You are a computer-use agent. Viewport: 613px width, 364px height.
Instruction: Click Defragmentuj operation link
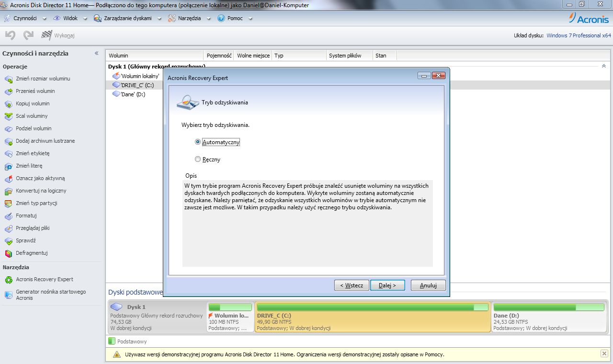(32, 253)
